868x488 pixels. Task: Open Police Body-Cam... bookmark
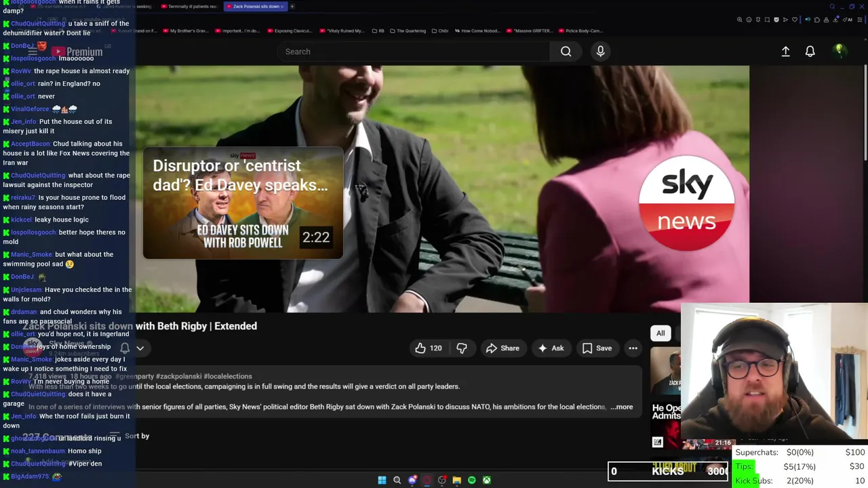coord(580,30)
